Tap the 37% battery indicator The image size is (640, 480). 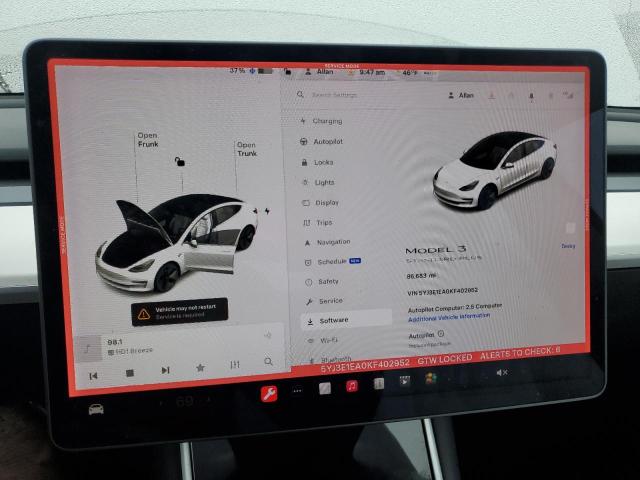click(x=251, y=71)
